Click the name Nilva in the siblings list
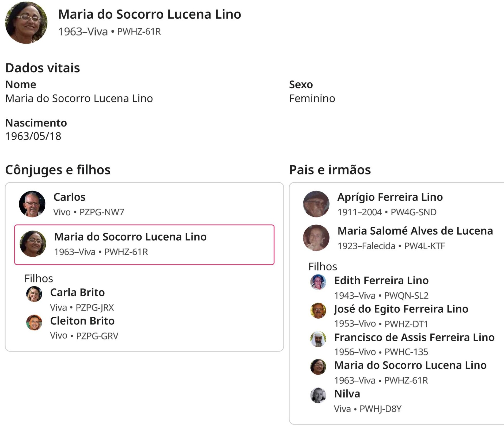This screenshot has width=504, height=428. coord(347,394)
